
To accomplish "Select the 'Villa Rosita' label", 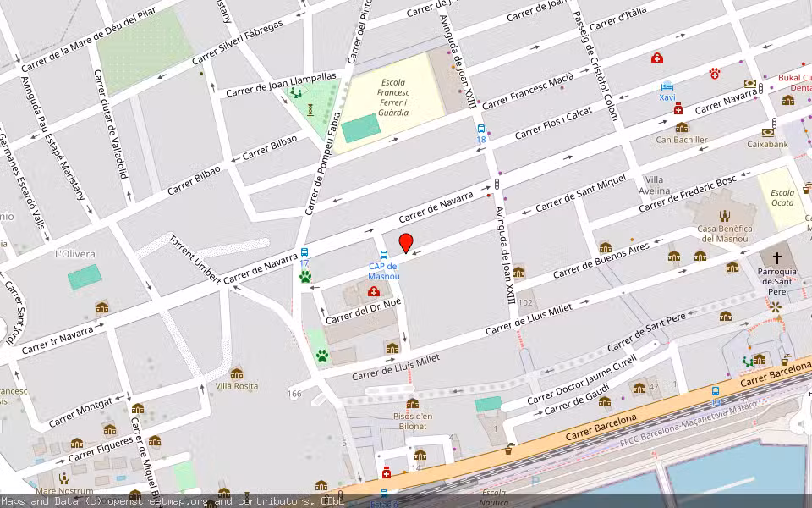I will [x=237, y=386].
